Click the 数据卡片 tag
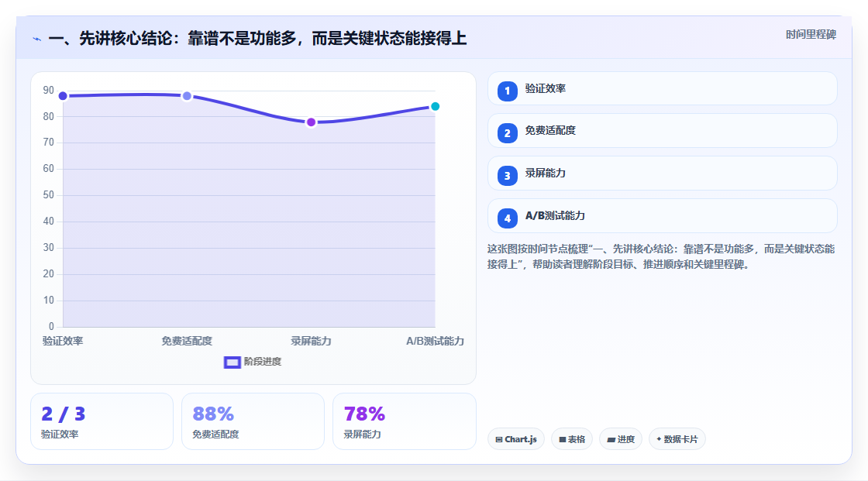Screen dimensions: 868x481 [677, 439]
